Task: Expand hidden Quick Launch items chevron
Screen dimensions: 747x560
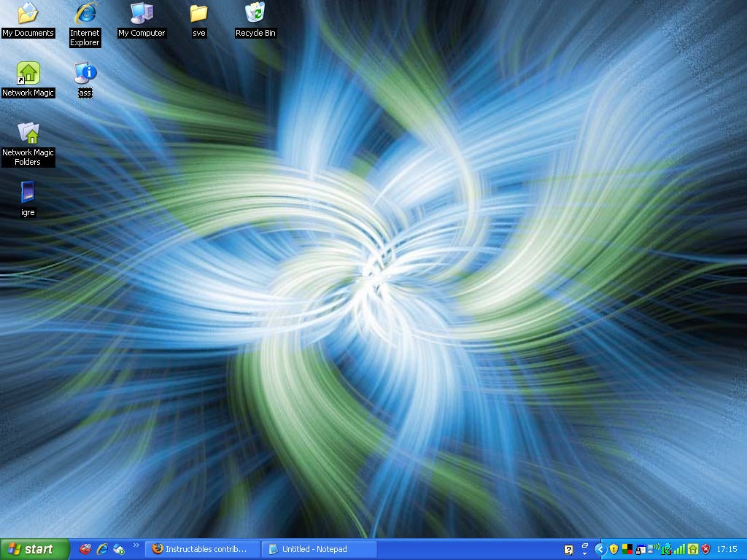Action: 136,545
